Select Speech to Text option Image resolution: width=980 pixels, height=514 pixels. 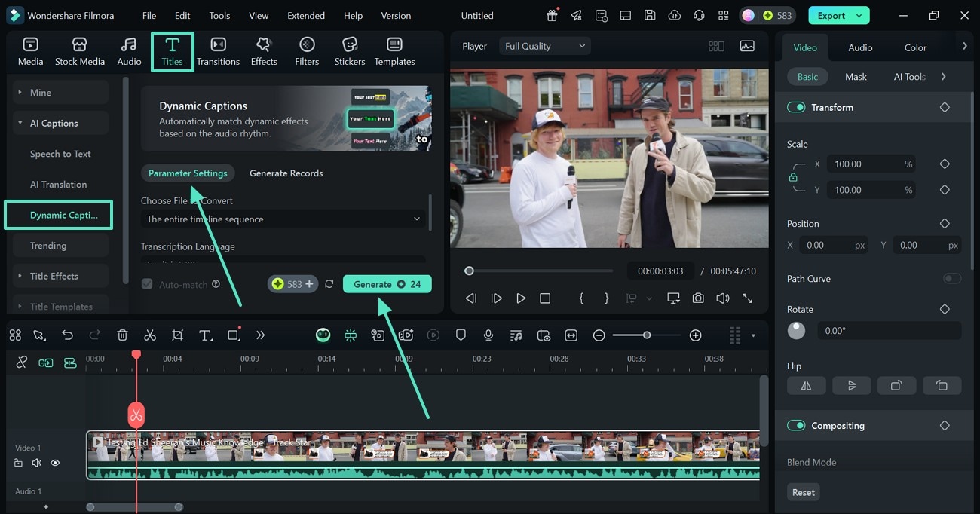[60, 154]
